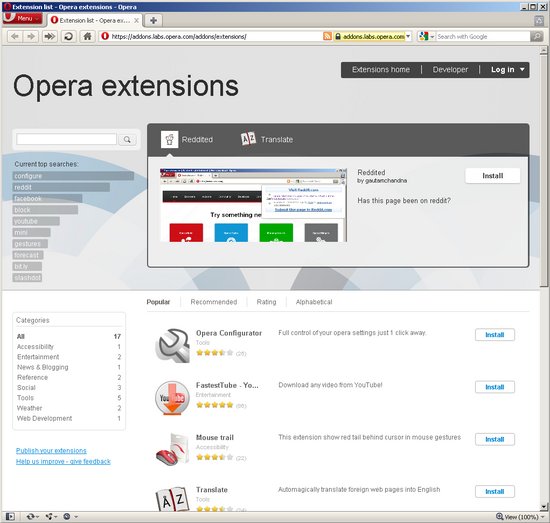Select top search term forecast
Image resolution: width=550 pixels, height=523 pixels.
[28, 255]
